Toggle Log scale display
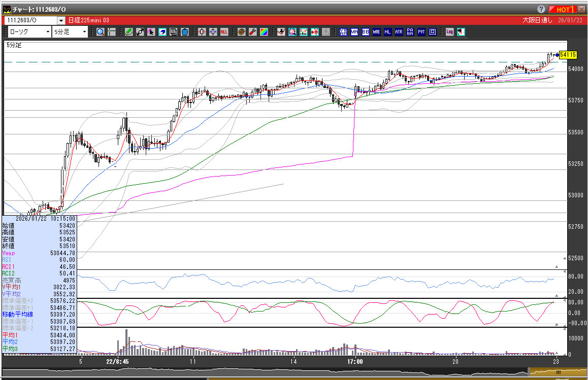This screenshot has height=380, width=588. [x=449, y=32]
